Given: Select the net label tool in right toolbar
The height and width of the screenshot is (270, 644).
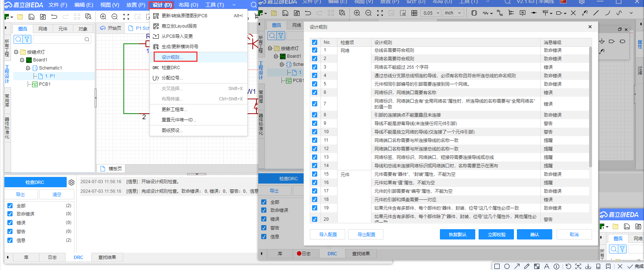Looking at the screenshot, I should pos(522,13).
